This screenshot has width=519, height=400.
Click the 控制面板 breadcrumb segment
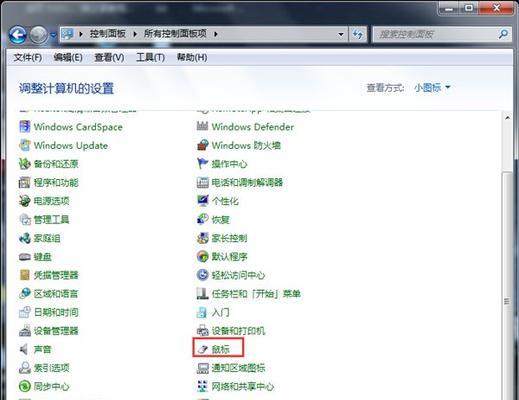108,34
